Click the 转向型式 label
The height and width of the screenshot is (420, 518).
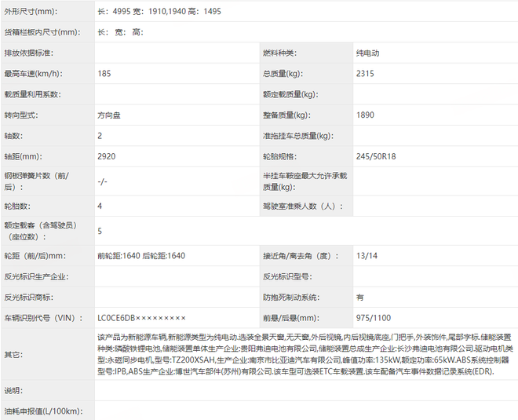(x=21, y=115)
